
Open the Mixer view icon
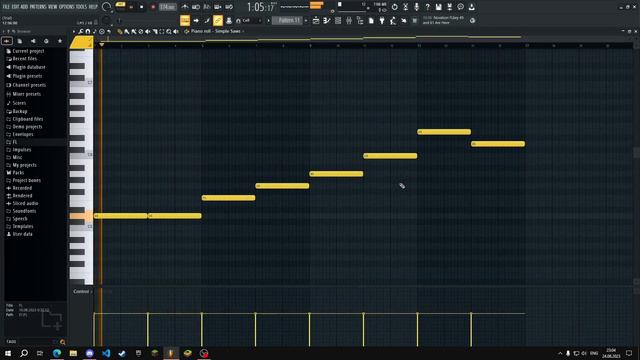349,20
